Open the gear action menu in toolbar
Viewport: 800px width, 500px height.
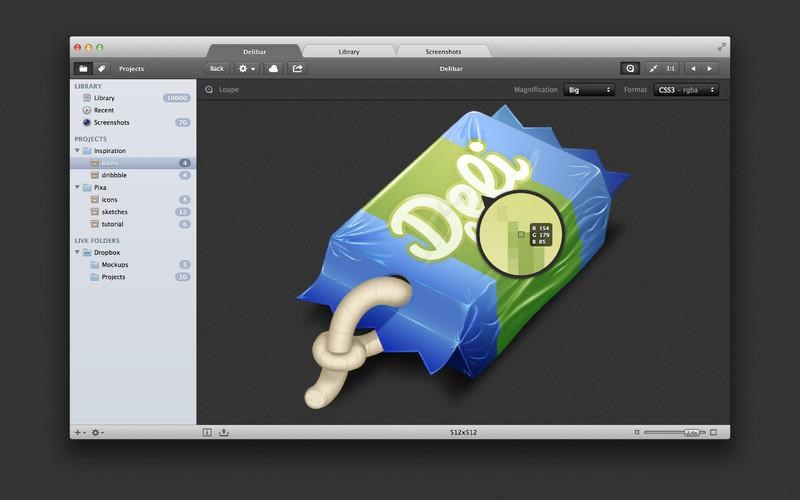click(246, 69)
